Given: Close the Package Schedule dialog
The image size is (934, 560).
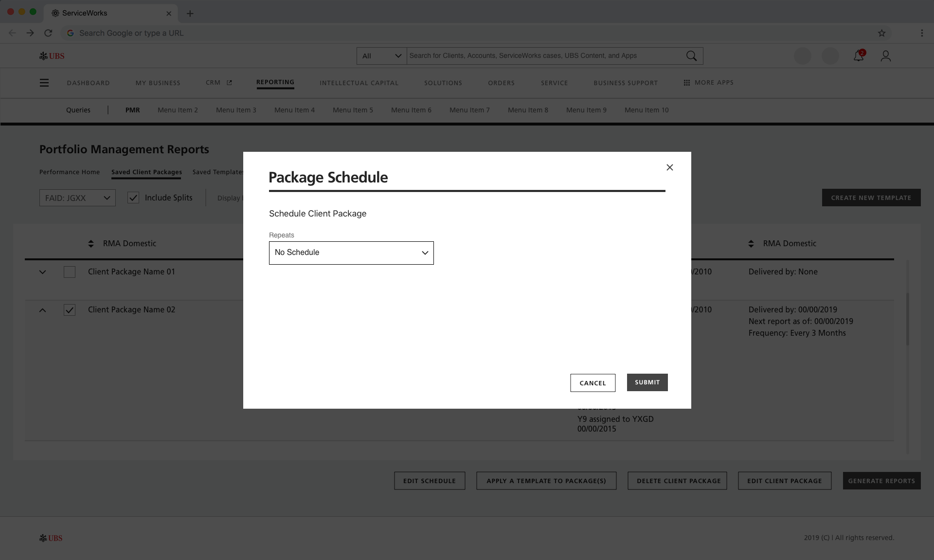Looking at the screenshot, I should pyautogui.click(x=669, y=167).
